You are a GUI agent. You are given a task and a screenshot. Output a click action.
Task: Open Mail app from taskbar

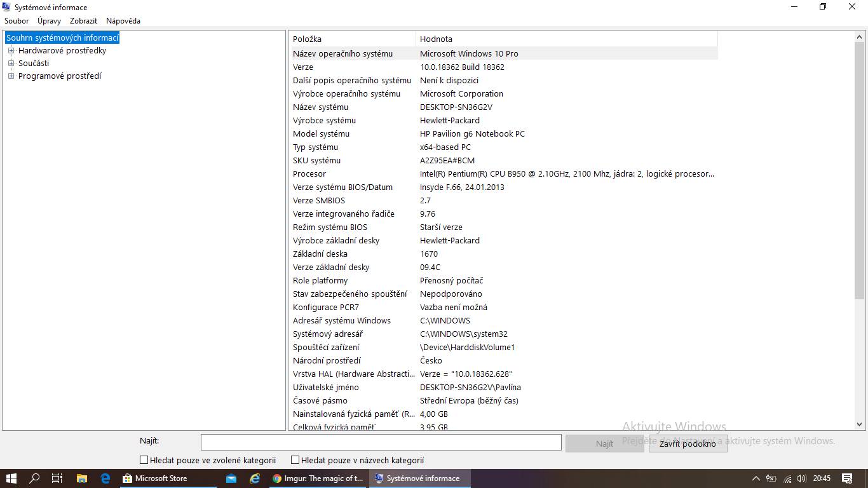click(231, 478)
